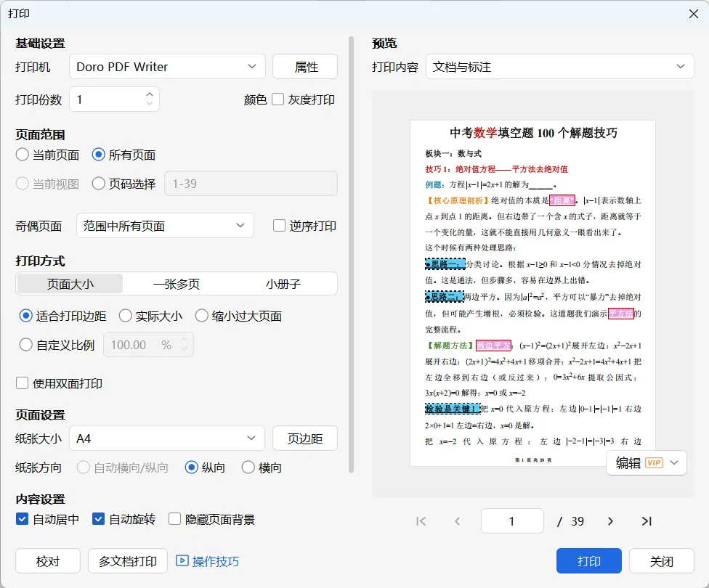
Task: Select 当前页面 radio button
Action: 22,155
